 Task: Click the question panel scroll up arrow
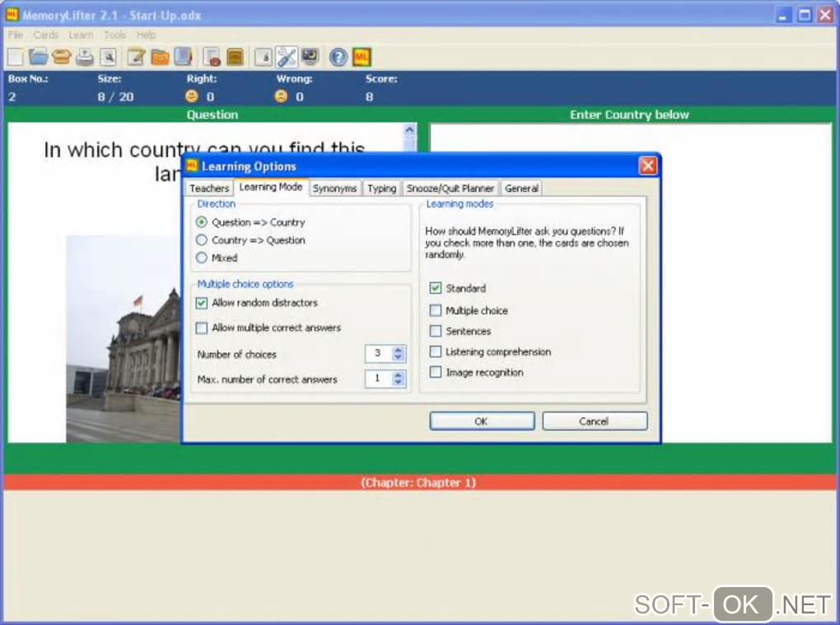pyautogui.click(x=409, y=130)
